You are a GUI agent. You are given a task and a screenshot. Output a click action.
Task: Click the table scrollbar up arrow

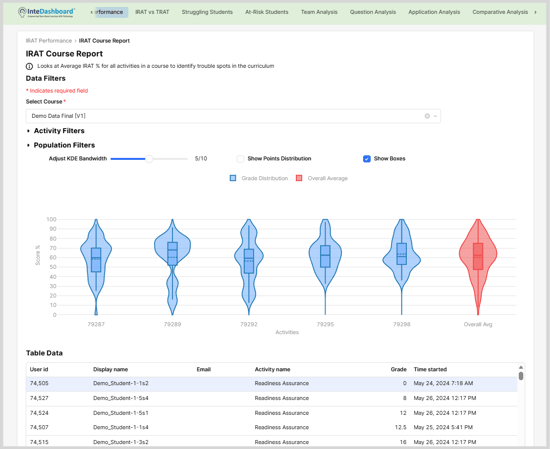pyautogui.click(x=521, y=367)
